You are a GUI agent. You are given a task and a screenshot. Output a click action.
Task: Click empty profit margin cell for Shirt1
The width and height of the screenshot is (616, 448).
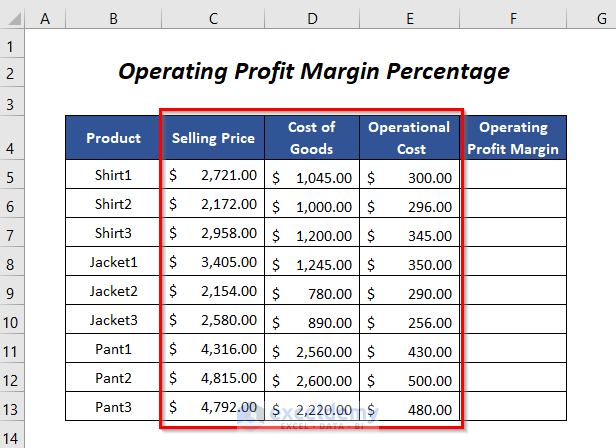(513, 175)
